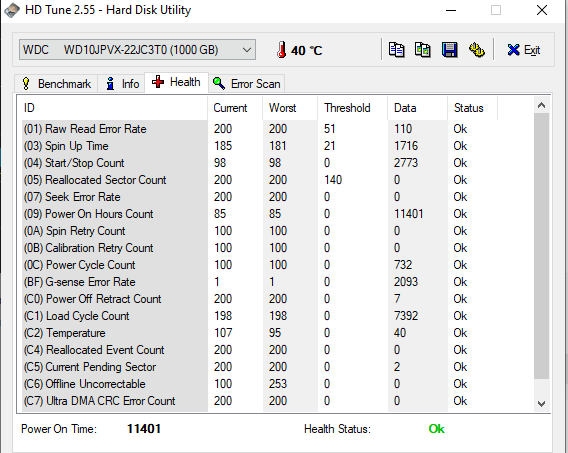
Task: Open the options gear icon
Action: (476, 50)
